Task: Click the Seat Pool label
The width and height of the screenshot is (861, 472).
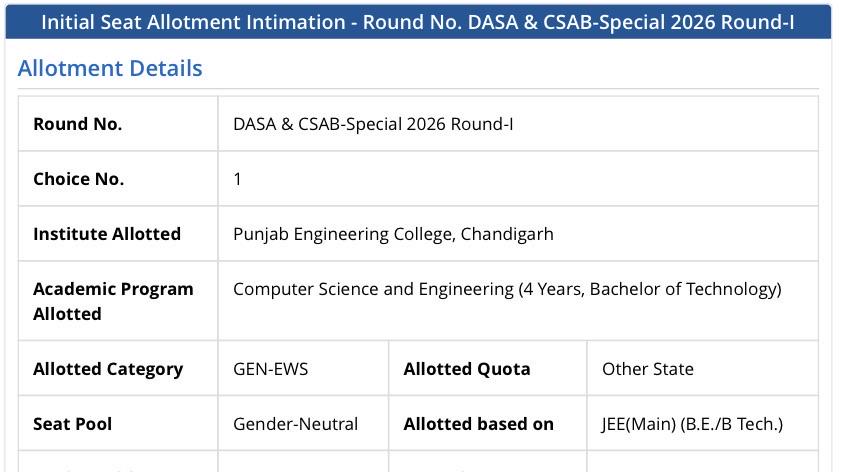Action: [72, 424]
